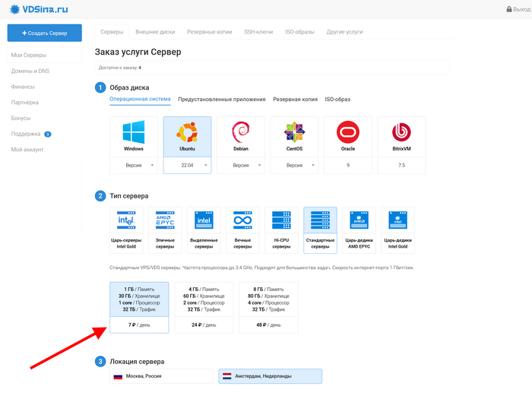Expand the Windows Версия dropdown
532x399 pixels.
[x=134, y=165]
